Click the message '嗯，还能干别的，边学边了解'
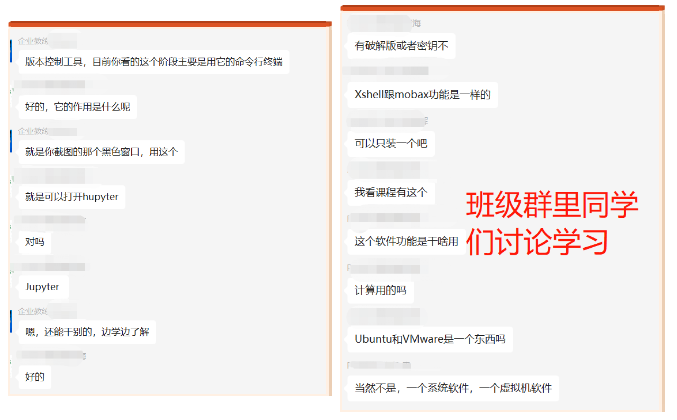The height and width of the screenshot is (420, 677). pyautogui.click(x=89, y=331)
